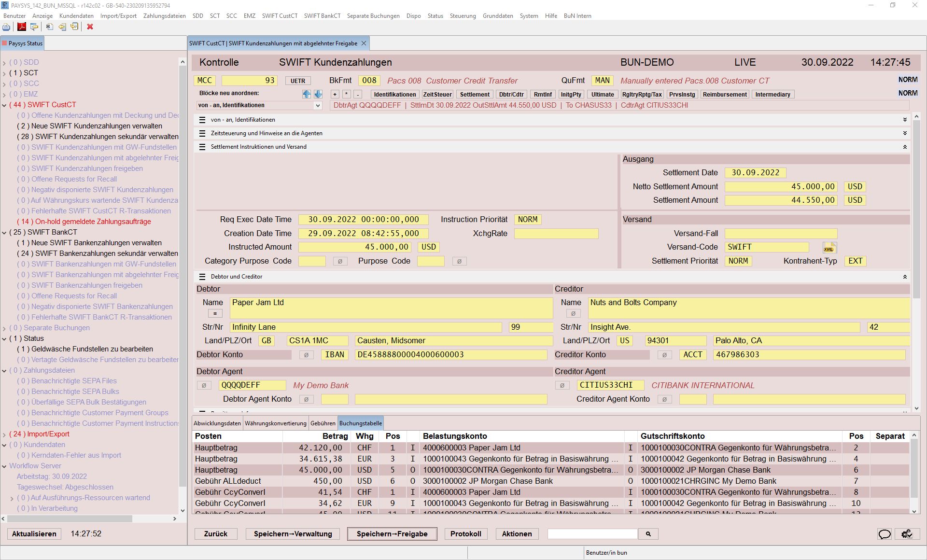Image resolution: width=927 pixels, height=560 pixels.
Task: Switch to the Währungskonvertierung tab
Action: 275,423
